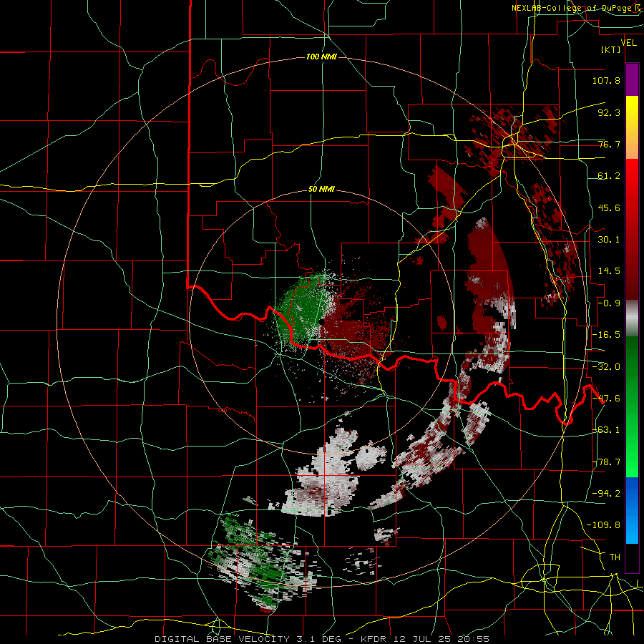Pick the purple segment of velocity color bar
Screen dimensions: 644x644
click(632, 79)
